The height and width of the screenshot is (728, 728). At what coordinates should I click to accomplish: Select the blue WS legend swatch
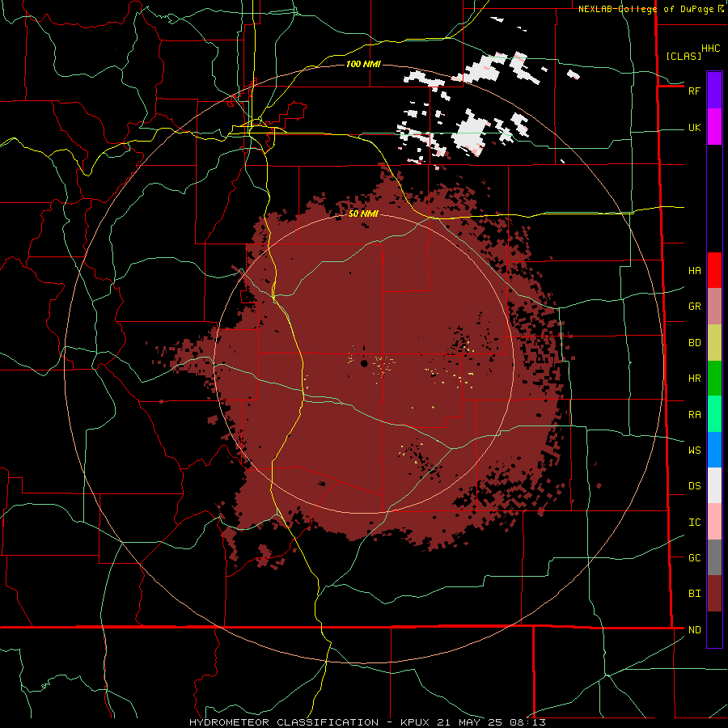click(x=714, y=450)
